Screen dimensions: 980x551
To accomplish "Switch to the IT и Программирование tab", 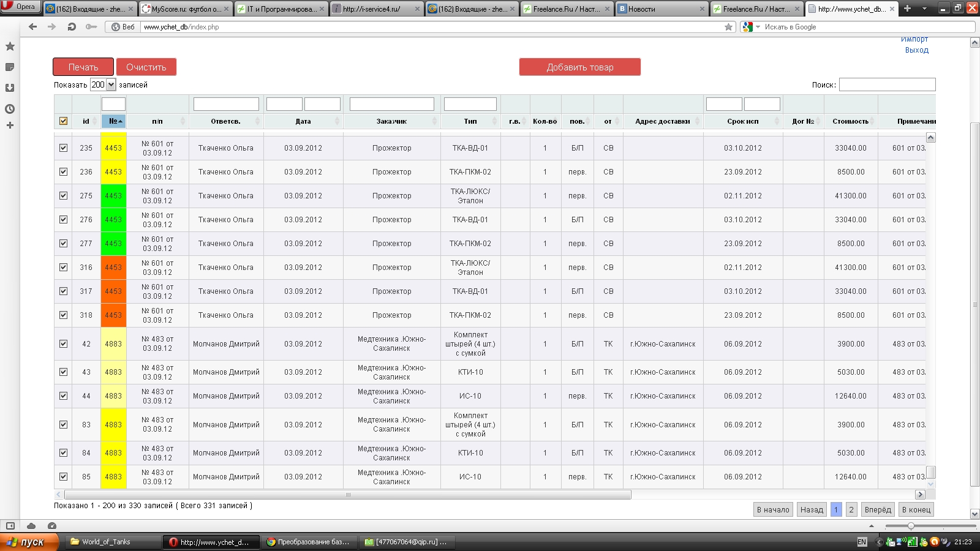I will [281, 9].
